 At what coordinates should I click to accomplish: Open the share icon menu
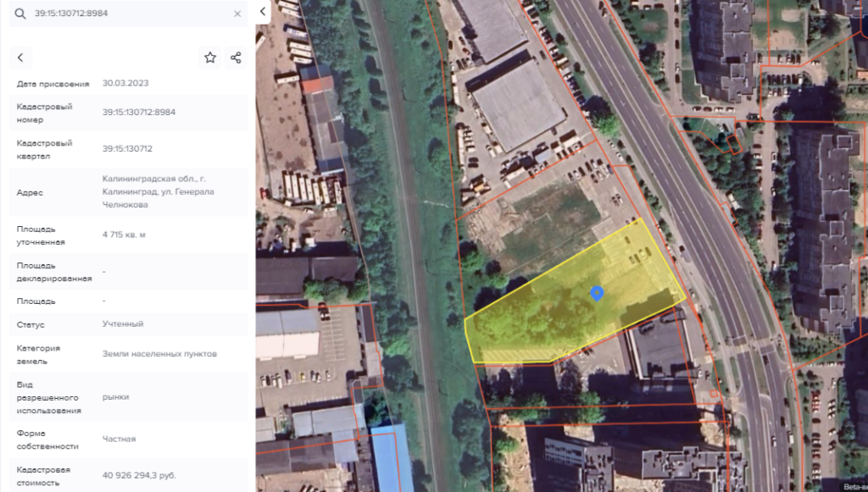[x=236, y=58]
